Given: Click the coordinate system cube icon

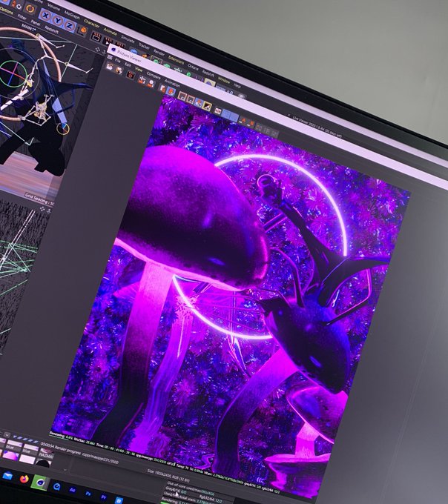Looking at the screenshot, I should pyautogui.click(x=82, y=30).
